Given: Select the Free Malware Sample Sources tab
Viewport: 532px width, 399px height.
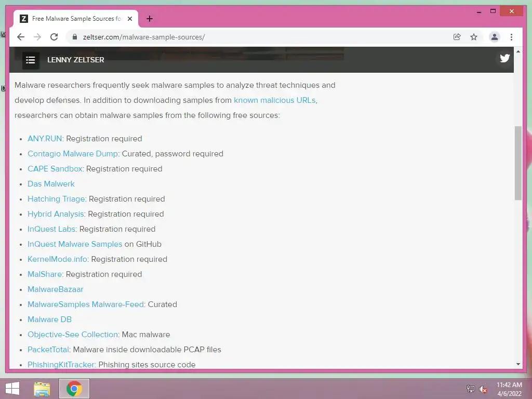Looking at the screenshot, I should 76,19.
